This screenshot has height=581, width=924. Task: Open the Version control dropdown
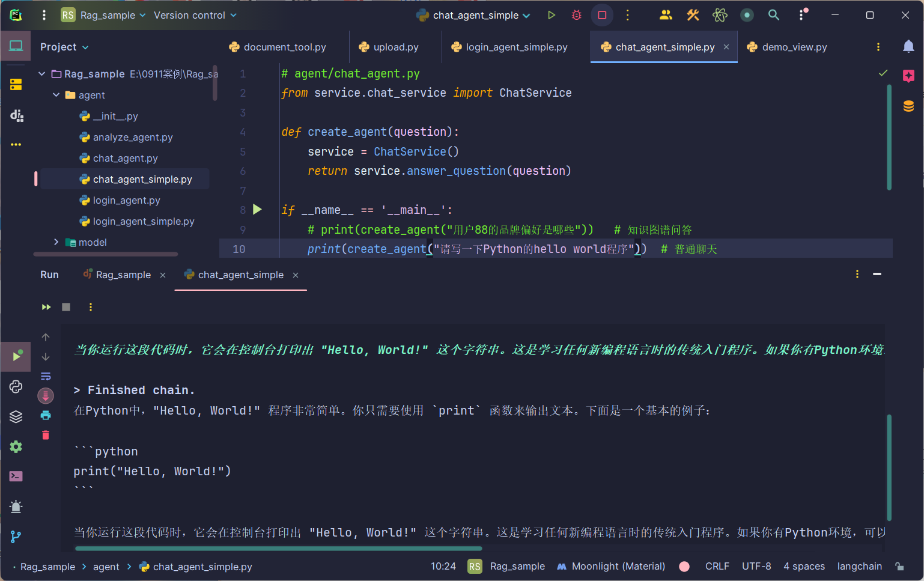tap(195, 15)
